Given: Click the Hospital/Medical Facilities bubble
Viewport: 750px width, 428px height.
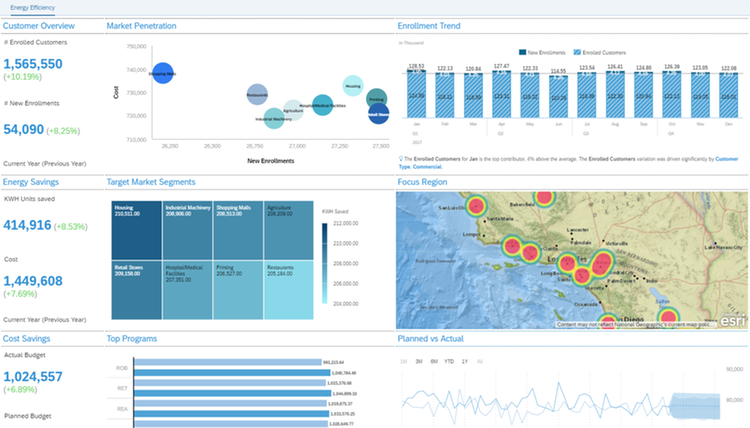Looking at the screenshot, I should [322, 105].
